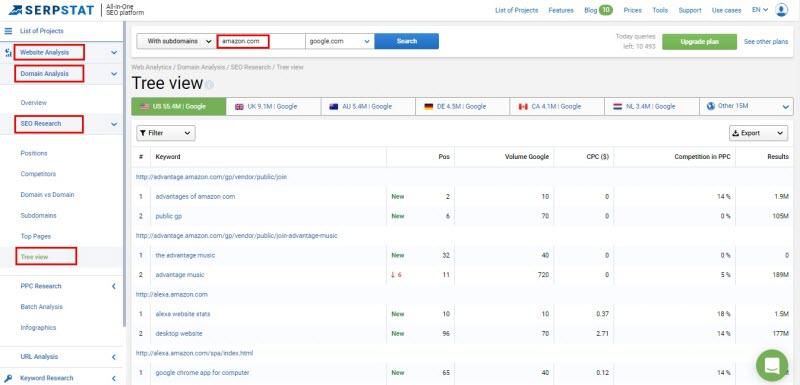Click the Blog notification badge showing 10
This screenshot has height=385, width=800.
point(606,10)
